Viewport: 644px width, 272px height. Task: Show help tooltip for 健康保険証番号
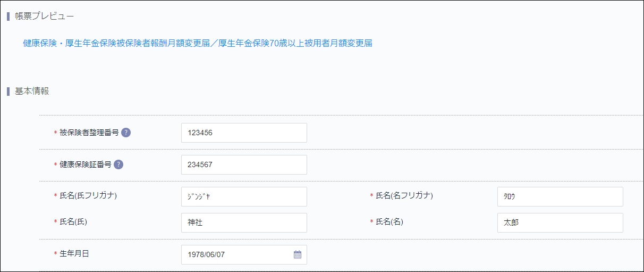(118, 164)
